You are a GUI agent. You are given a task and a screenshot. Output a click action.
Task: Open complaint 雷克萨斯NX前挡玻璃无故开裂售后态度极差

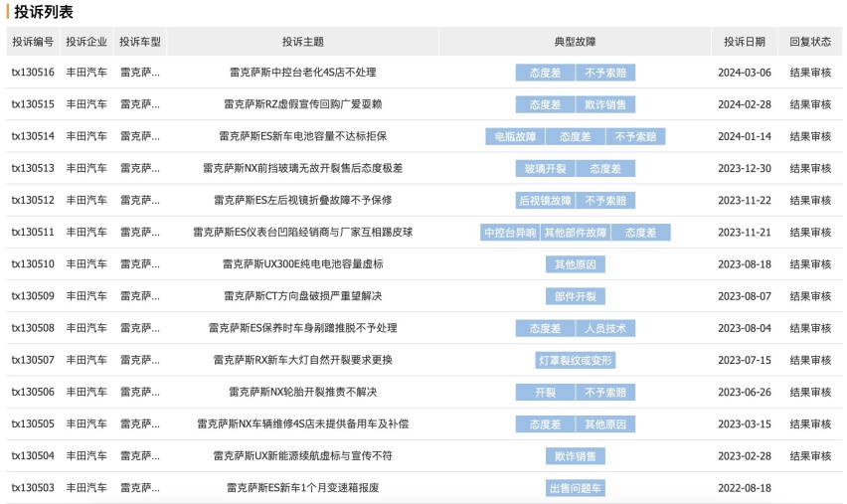(302, 168)
